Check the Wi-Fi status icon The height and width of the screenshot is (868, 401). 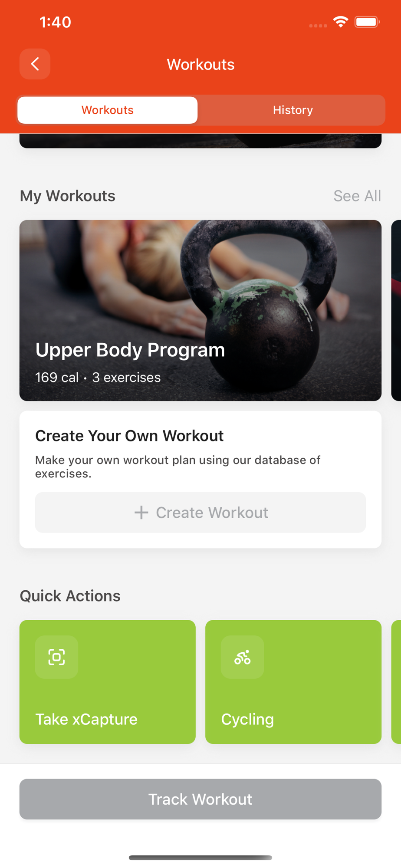coord(341,22)
